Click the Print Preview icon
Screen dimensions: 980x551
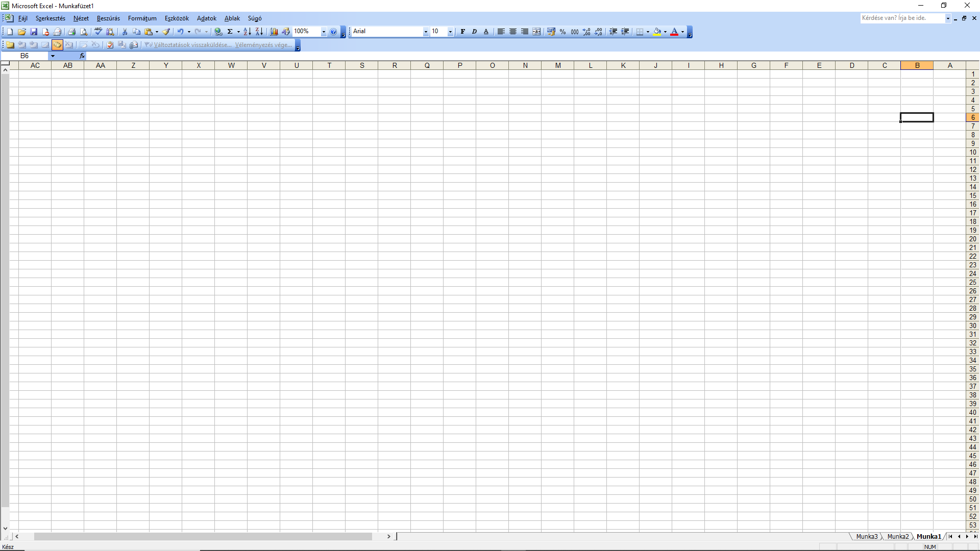(84, 32)
